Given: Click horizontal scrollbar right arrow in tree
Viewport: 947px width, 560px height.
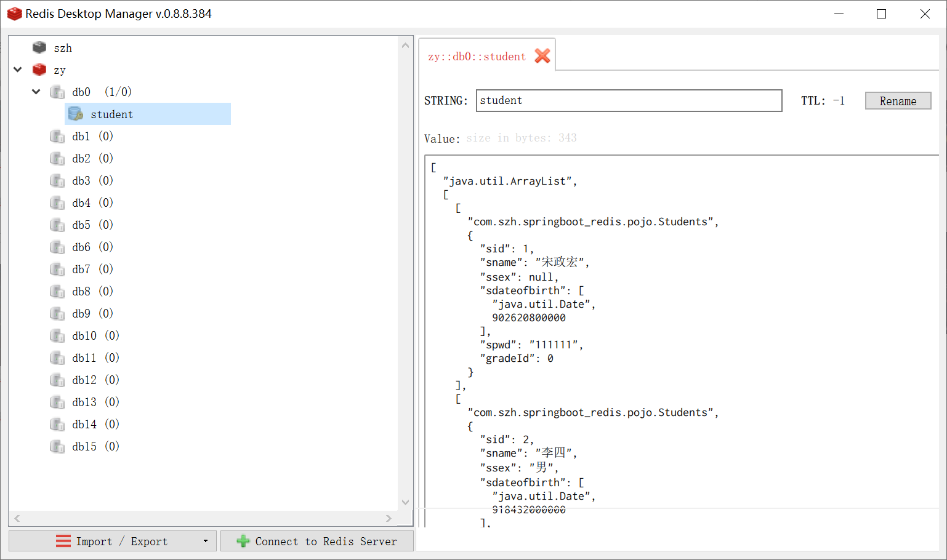Looking at the screenshot, I should (x=389, y=518).
